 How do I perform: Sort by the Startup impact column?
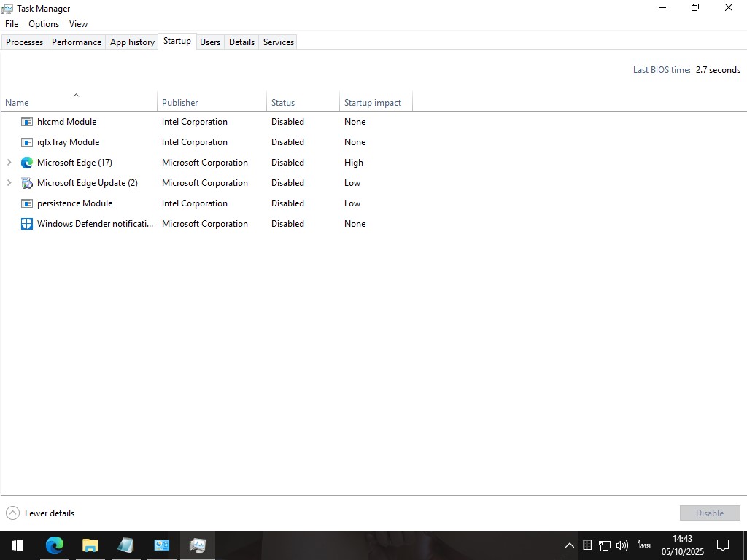[376, 101]
